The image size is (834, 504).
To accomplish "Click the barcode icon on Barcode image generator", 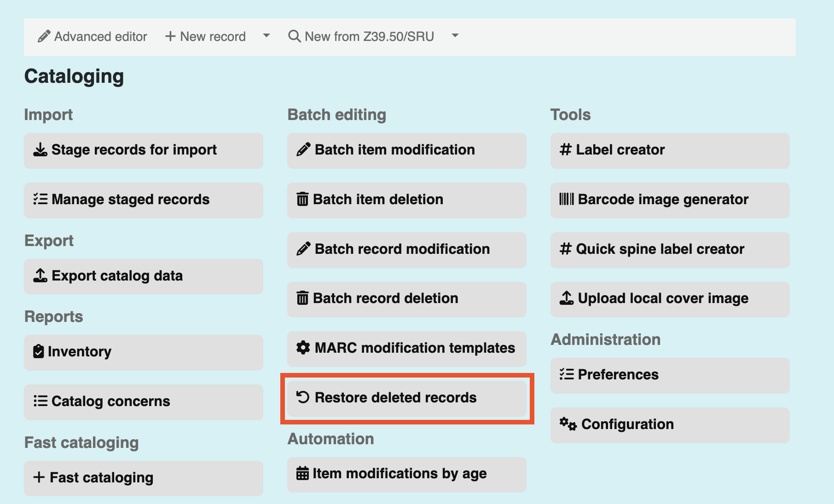I will point(567,199).
